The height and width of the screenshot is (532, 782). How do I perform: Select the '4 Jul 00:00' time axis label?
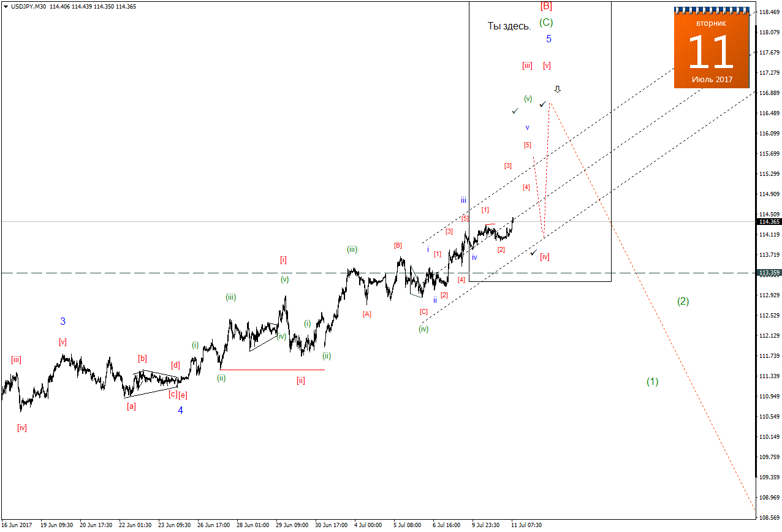pos(368,525)
